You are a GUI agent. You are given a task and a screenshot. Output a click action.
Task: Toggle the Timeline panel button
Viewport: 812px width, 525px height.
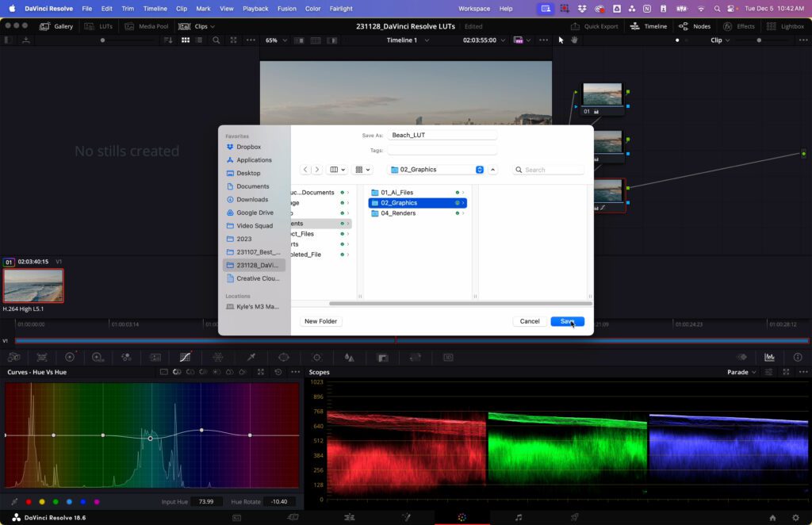click(649, 26)
